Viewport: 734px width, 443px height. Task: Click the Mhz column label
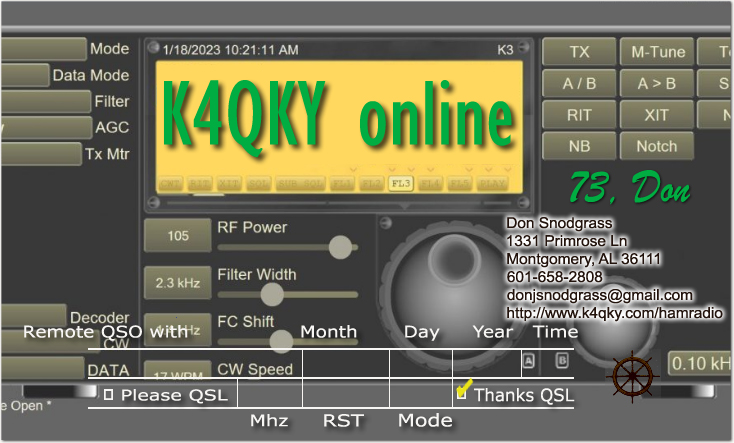[x=269, y=421]
